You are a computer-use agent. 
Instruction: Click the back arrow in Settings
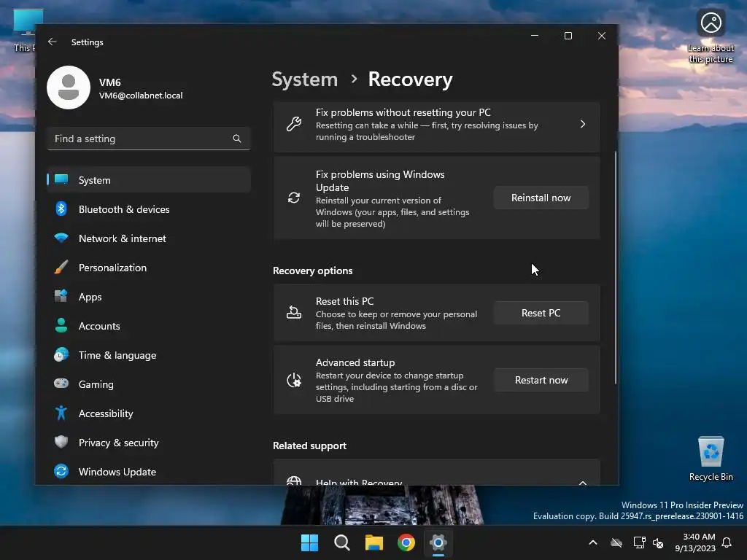coord(53,42)
